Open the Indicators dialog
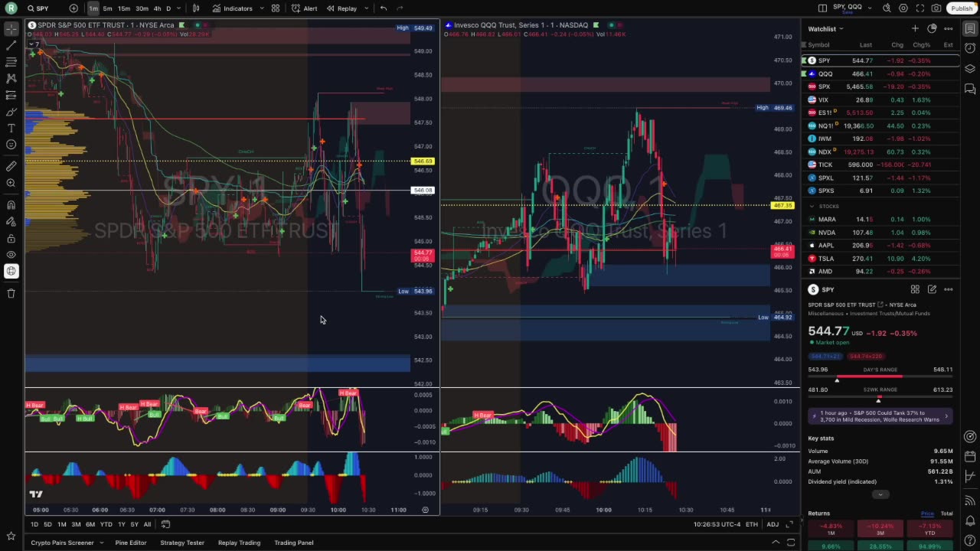 coord(232,8)
